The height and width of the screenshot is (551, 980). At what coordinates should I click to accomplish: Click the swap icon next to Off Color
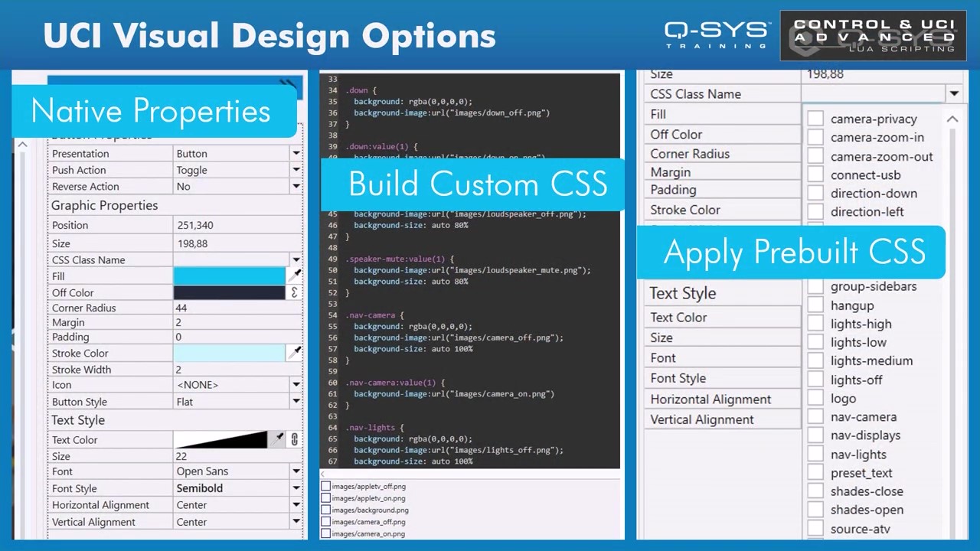click(x=295, y=292)
